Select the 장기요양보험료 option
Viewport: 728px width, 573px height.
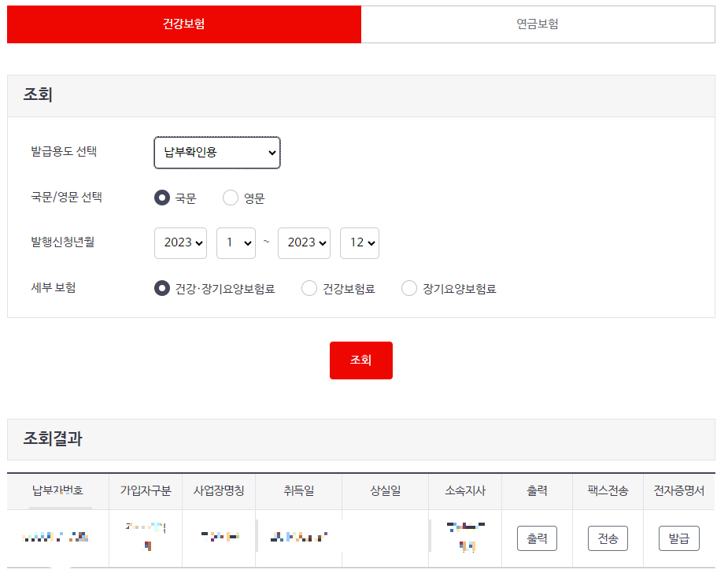[x=409, y=289]
